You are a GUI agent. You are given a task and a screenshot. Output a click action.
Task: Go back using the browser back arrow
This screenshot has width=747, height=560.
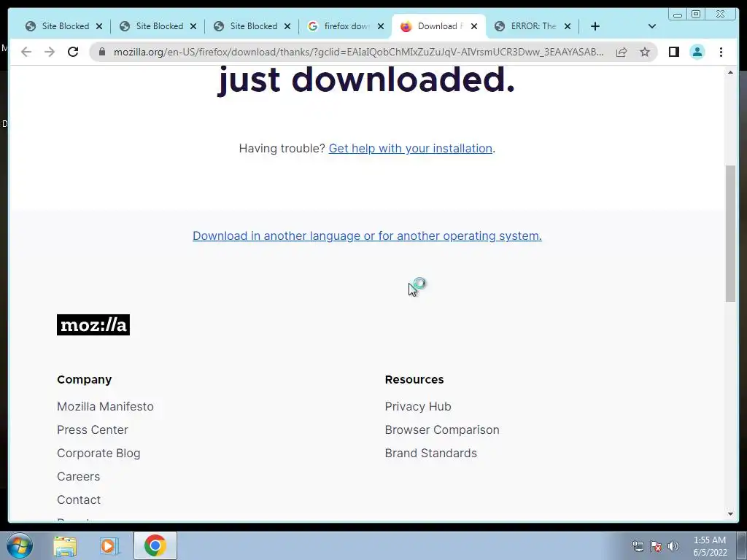pos(26,52)
